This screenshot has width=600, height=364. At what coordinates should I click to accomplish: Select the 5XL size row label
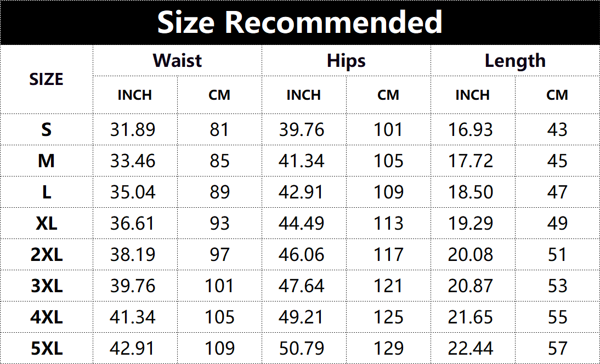point(46,348)
